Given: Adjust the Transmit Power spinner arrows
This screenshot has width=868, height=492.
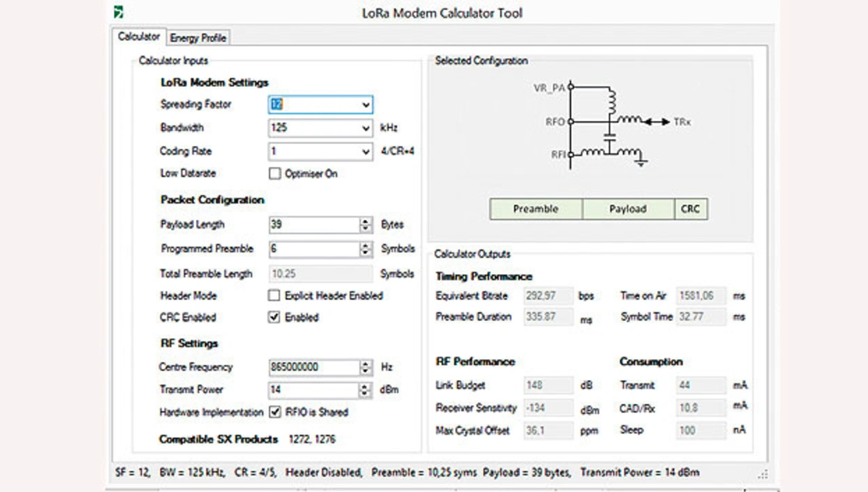Looking at the screenshot, I should [366, 390].
